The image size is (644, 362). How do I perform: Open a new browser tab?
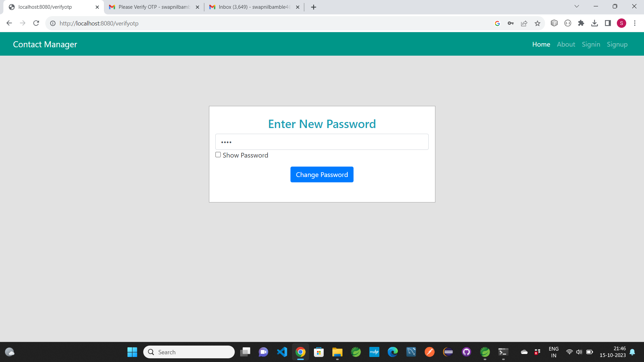314,7
